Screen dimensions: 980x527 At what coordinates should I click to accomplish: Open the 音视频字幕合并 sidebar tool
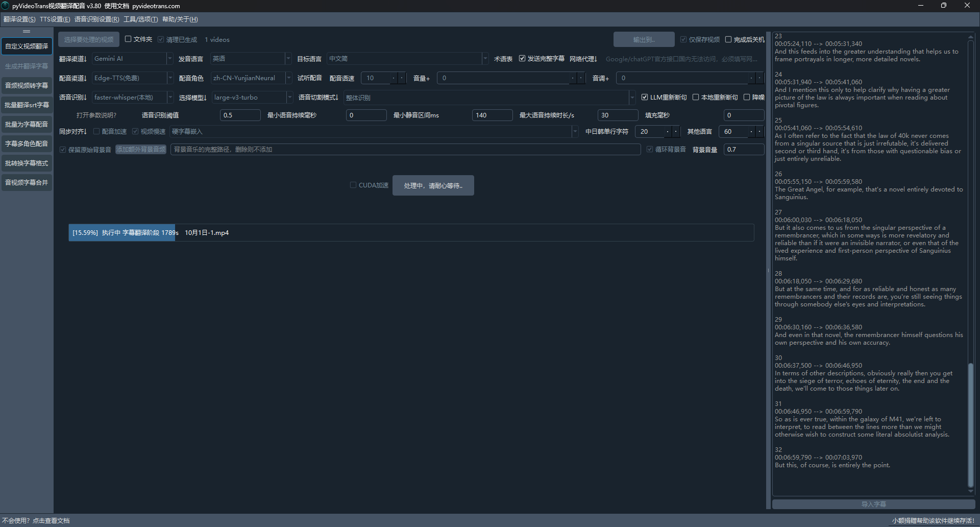27,182
